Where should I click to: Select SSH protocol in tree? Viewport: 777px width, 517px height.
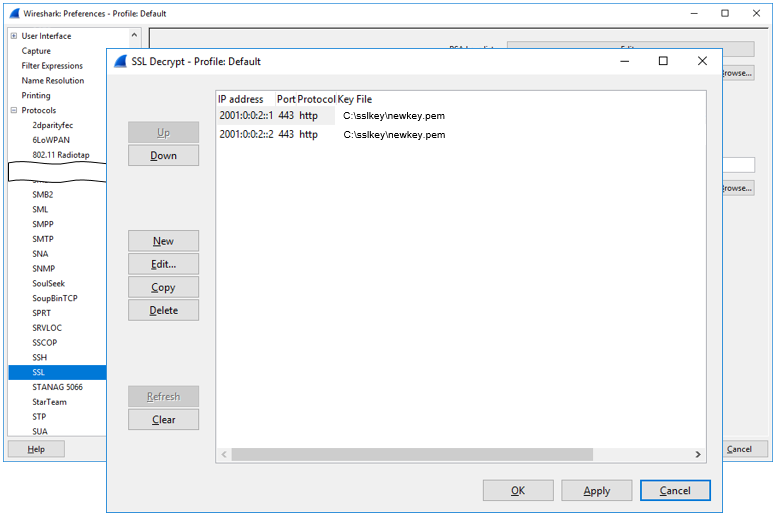40,357
